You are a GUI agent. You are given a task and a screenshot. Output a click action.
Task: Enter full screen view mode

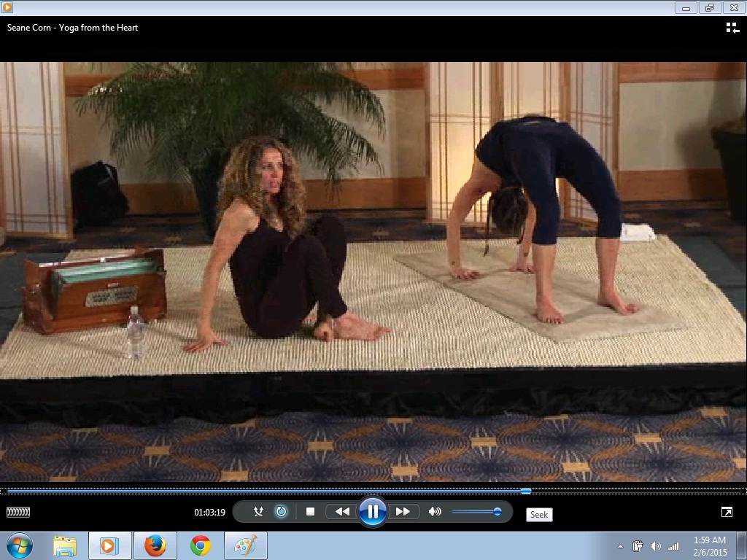[x=727, y=513]
